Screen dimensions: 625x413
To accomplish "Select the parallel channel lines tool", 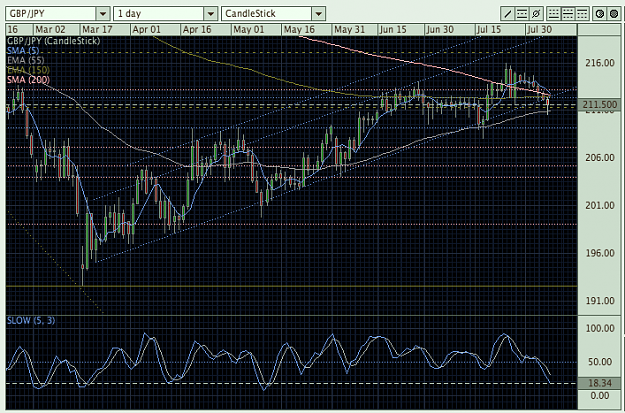I will click(522, 14).
